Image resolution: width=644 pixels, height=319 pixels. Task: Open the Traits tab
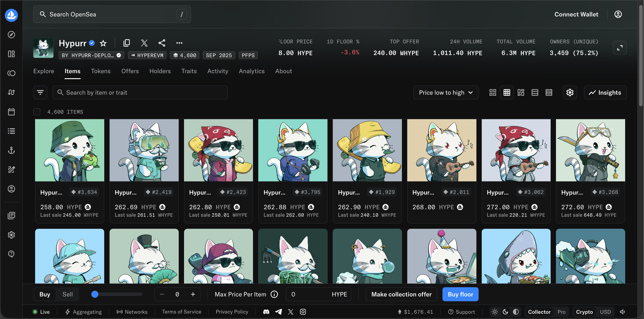[x=189, y=71]
